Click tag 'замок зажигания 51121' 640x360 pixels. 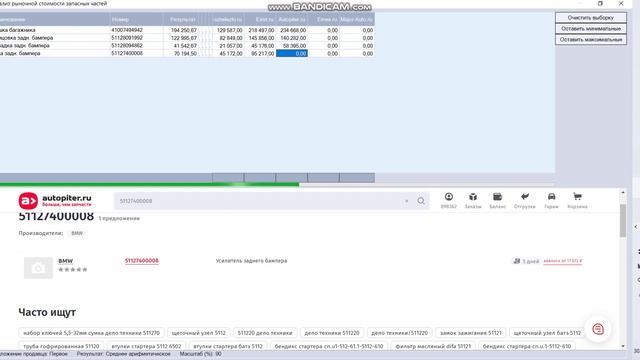coord(470,333)
